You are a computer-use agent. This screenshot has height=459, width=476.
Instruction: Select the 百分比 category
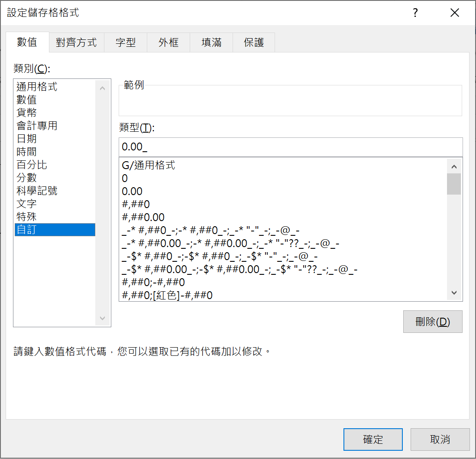point(55,165)
